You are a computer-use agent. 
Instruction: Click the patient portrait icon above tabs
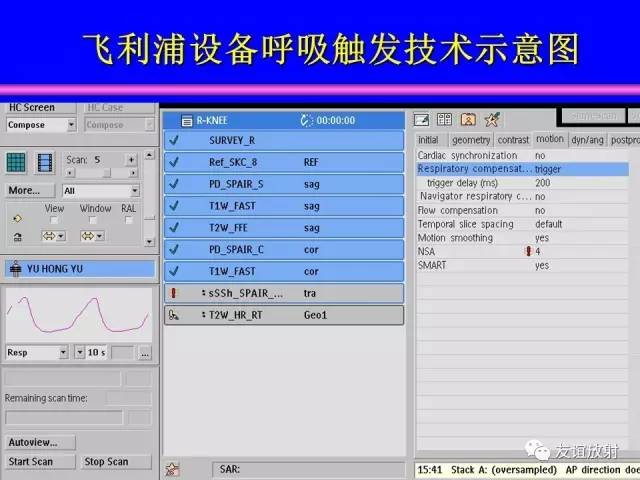[x=468, y=119]
